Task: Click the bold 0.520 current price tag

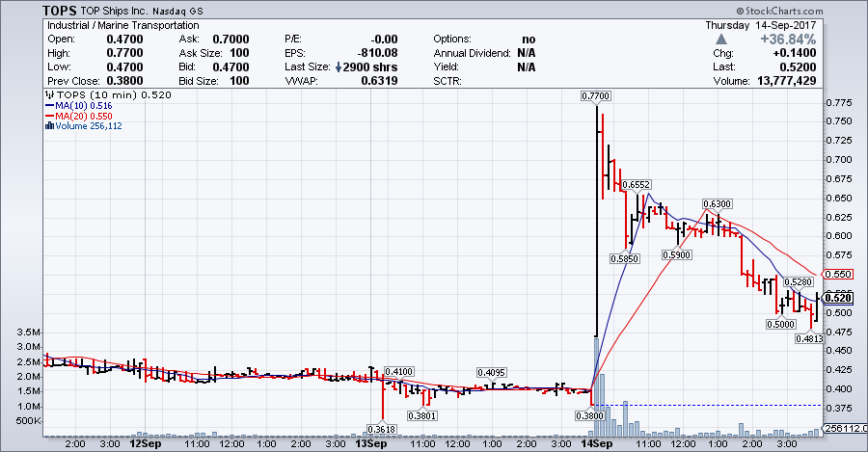Action: click(837, 298)
